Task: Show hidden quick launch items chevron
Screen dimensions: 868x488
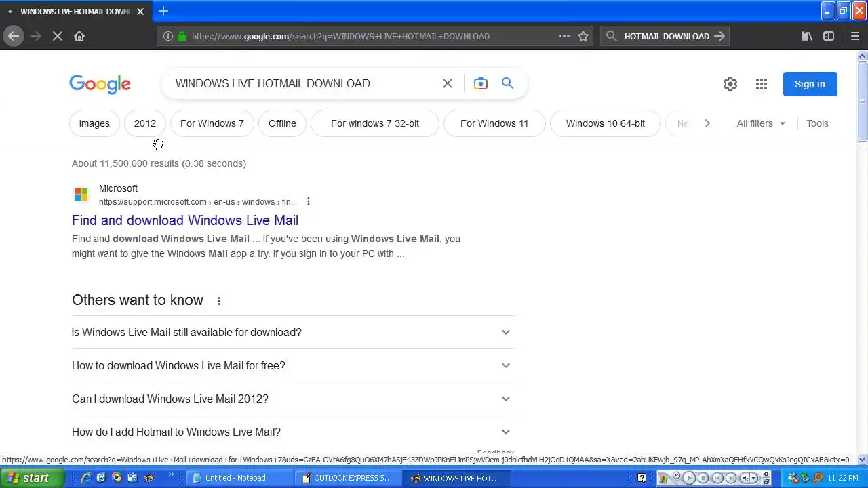Action: pyautogui.click(x=172, y=476)
